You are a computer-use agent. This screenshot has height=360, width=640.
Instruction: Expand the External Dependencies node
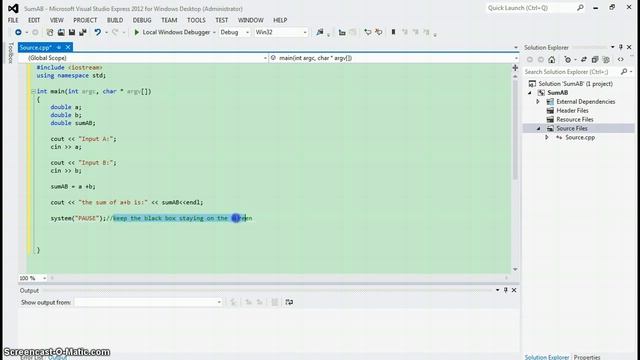coord(538,102)
